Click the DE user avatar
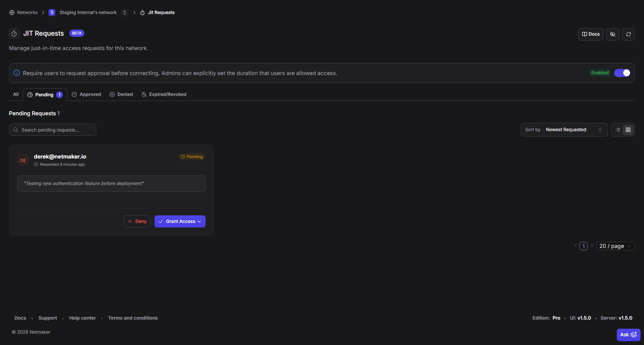Viewport: 644px width, 345px height. coord(23,160)
